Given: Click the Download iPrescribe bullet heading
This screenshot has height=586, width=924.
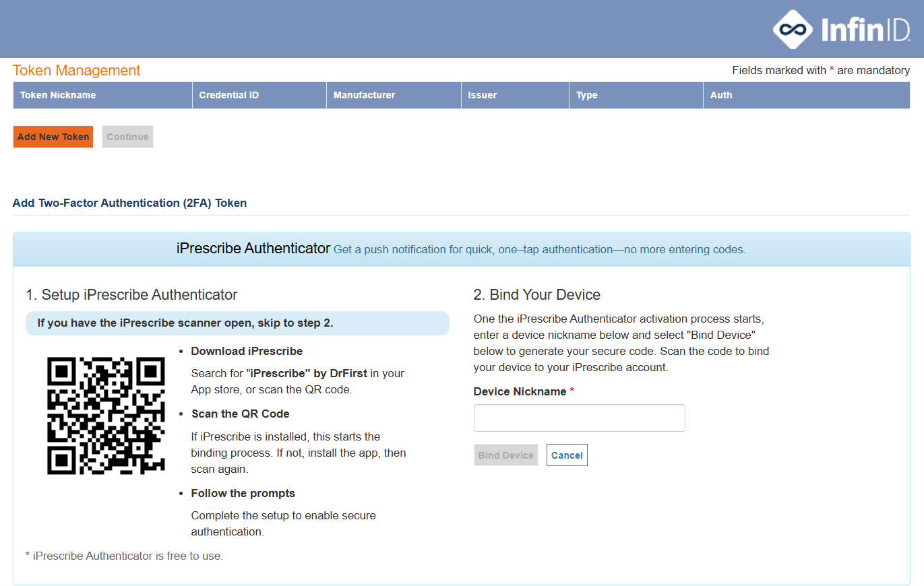Looking at the screenshot, I should point(247,351).
